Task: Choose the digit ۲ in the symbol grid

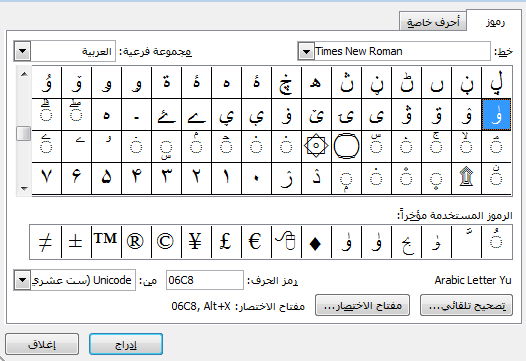Action: 196,178
